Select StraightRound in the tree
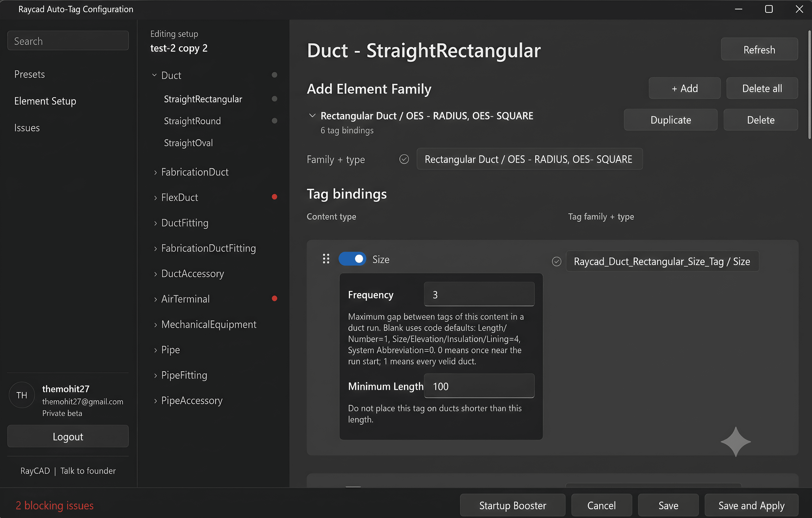812x518 pixels. [x=192, y=121]
